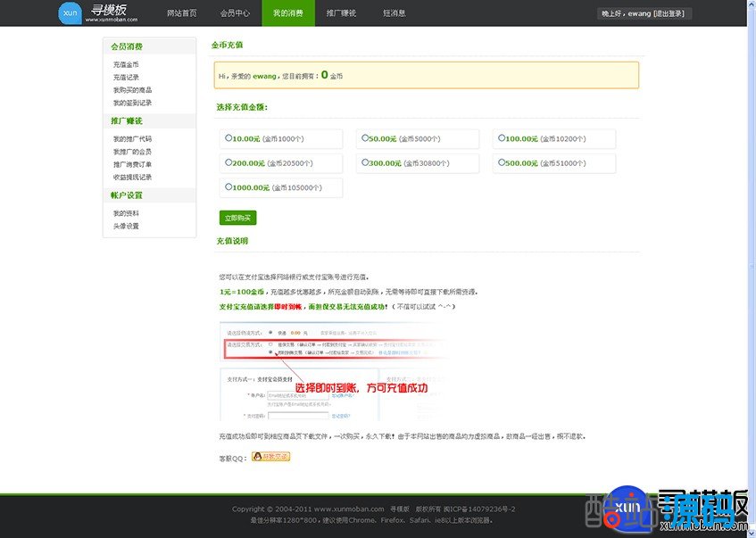This screenshot has width=756, height=538.
Task: Pick the 500.00元 recharge amount
Action: tap(503, 162)
